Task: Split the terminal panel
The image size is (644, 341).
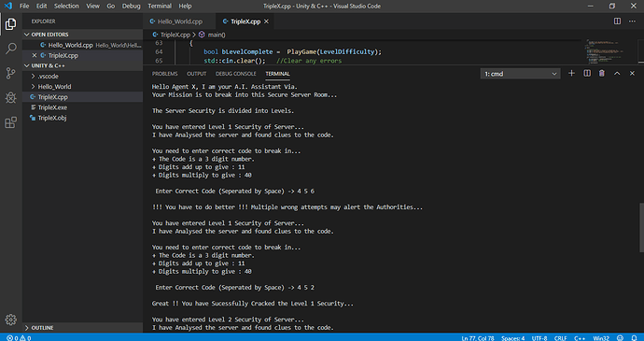Action: click(587, 73)
